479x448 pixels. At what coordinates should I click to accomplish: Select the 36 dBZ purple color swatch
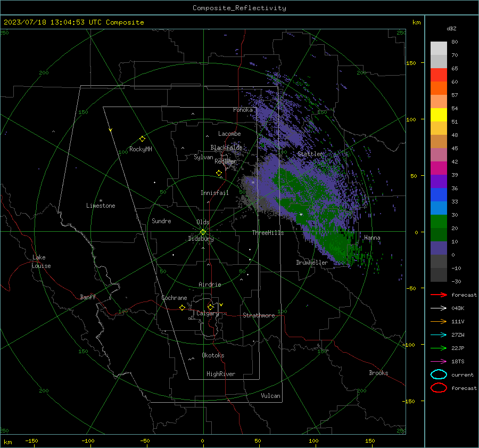439,181
